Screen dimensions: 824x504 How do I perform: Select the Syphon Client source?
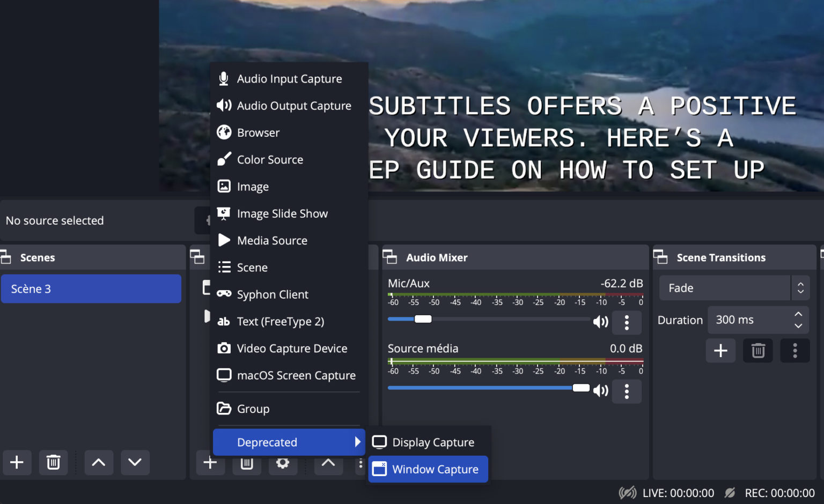point(273,294)
